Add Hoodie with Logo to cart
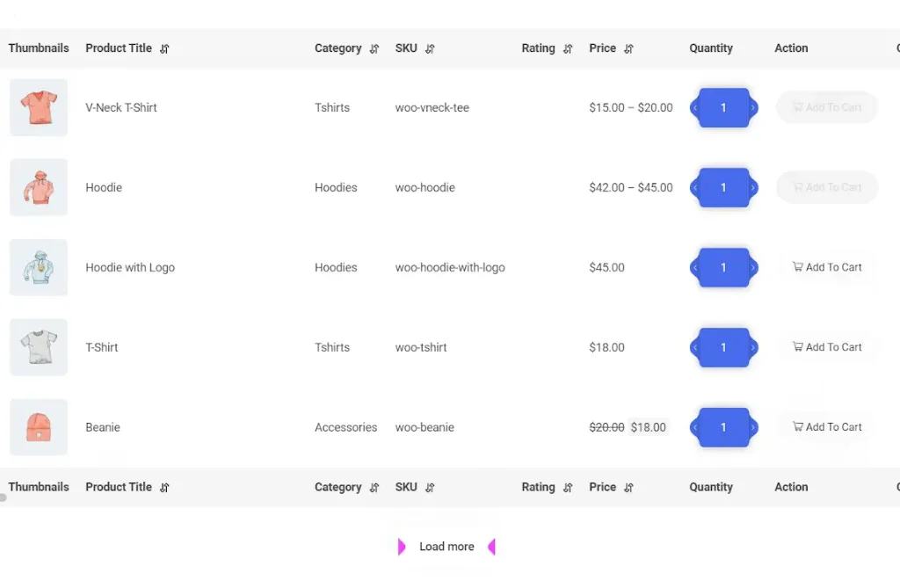 tap(827, 267)
